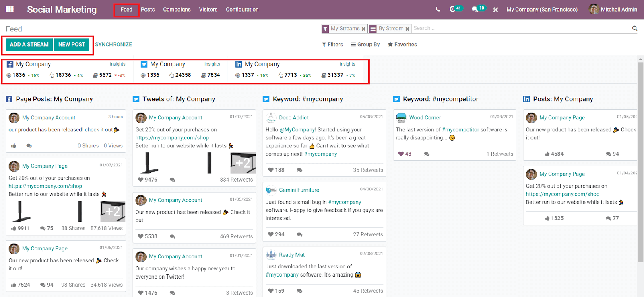Viewport: 644px width, 297px height.
Task: Click the phone call icon in navbar
Action: click(x=438, y=10)
